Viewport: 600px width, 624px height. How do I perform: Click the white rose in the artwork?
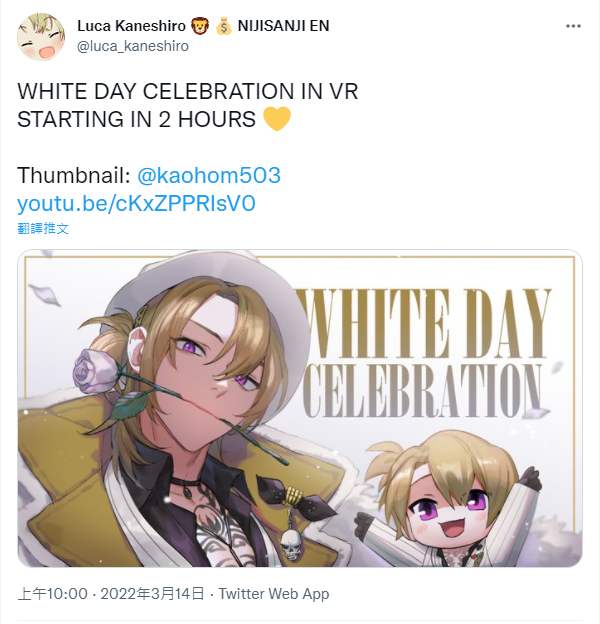(x=94, y=370)
